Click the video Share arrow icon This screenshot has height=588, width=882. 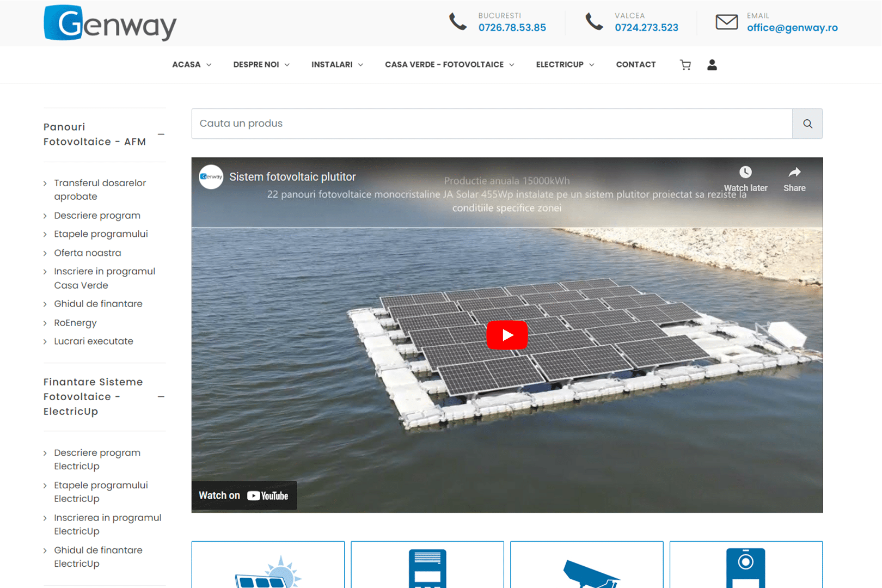pos(794,173)
